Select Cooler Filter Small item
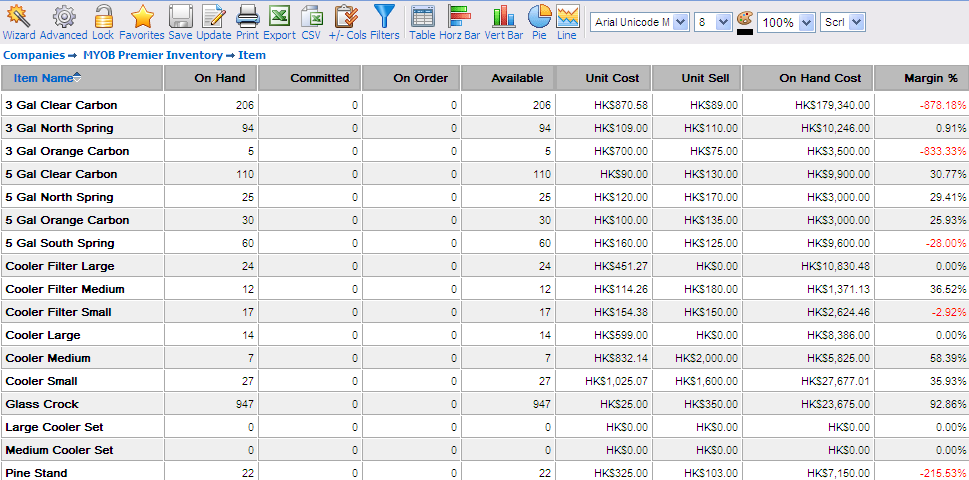Image resolution: width=969 pixels, height=480 pixels. [59, 312]
